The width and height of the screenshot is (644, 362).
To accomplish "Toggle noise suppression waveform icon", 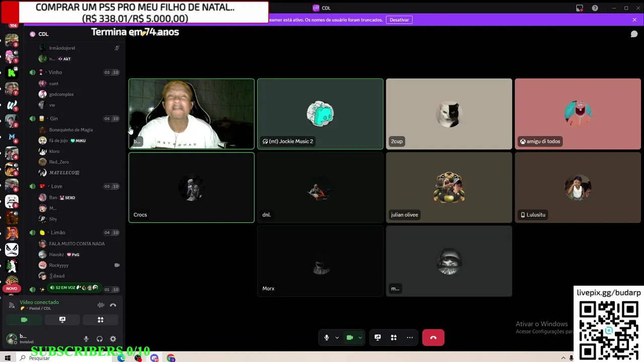I will pos(101,305).
